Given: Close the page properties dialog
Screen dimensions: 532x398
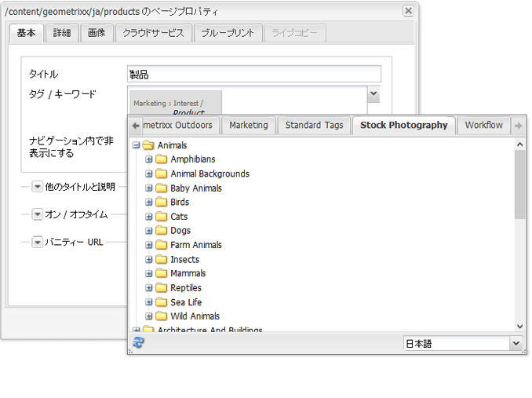Looking at the screenshot, I should (x=408, y=11).
